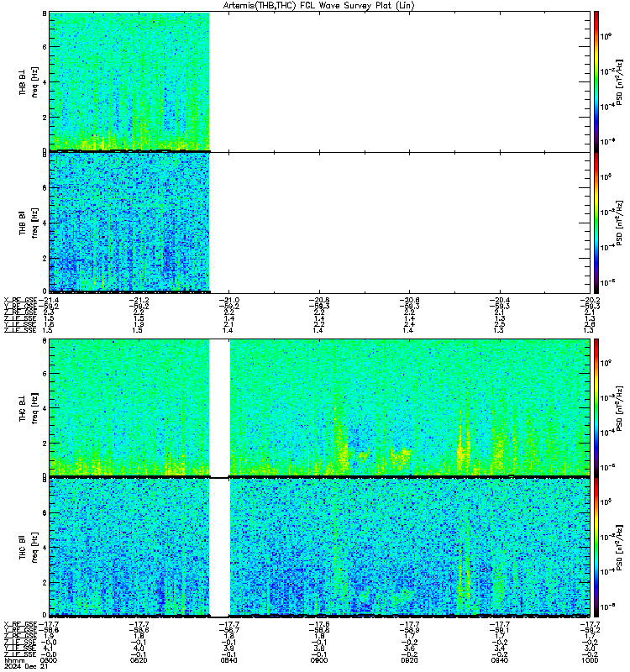The height and width of the screenshot is (672, 630).
Task: Click the "2024 Dec 21" date label
Action: [x=26, y=667]
